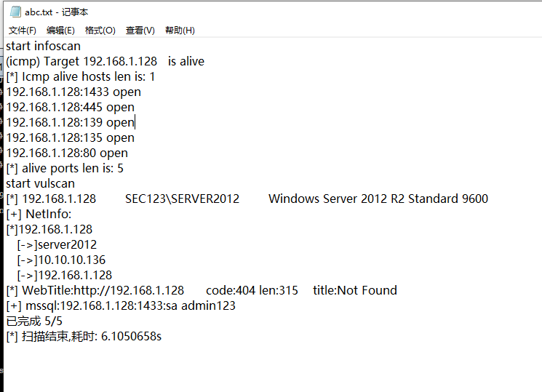Open the 帮助(H) menu
Viewport: 542px width, 392px height.
click(x=180, y=31)
